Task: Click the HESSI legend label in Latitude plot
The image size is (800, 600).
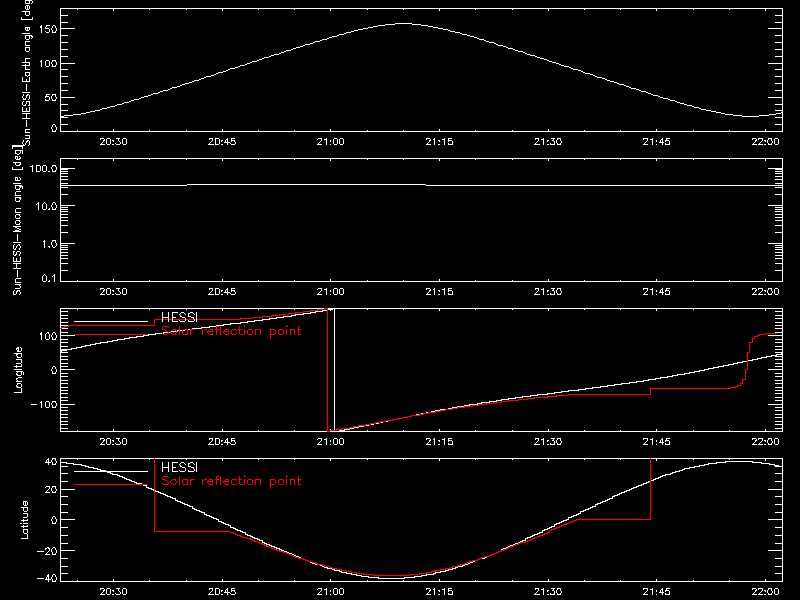Action: 179,467
